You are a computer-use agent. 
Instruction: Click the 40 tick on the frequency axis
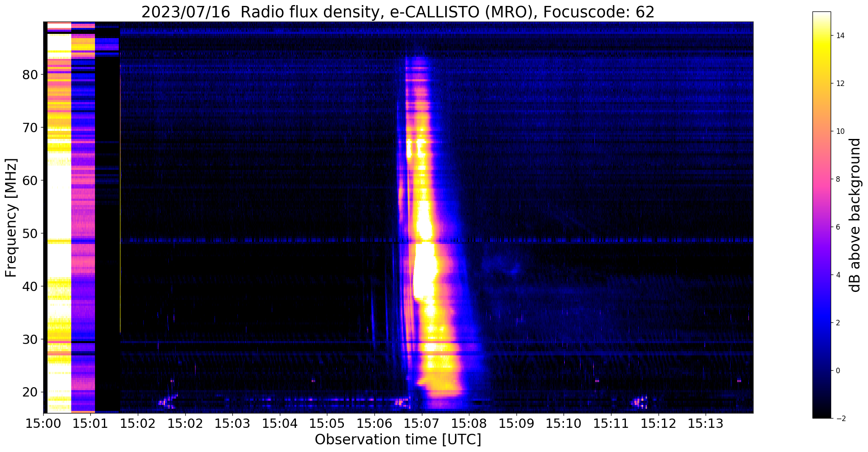[x=30, y=286]
